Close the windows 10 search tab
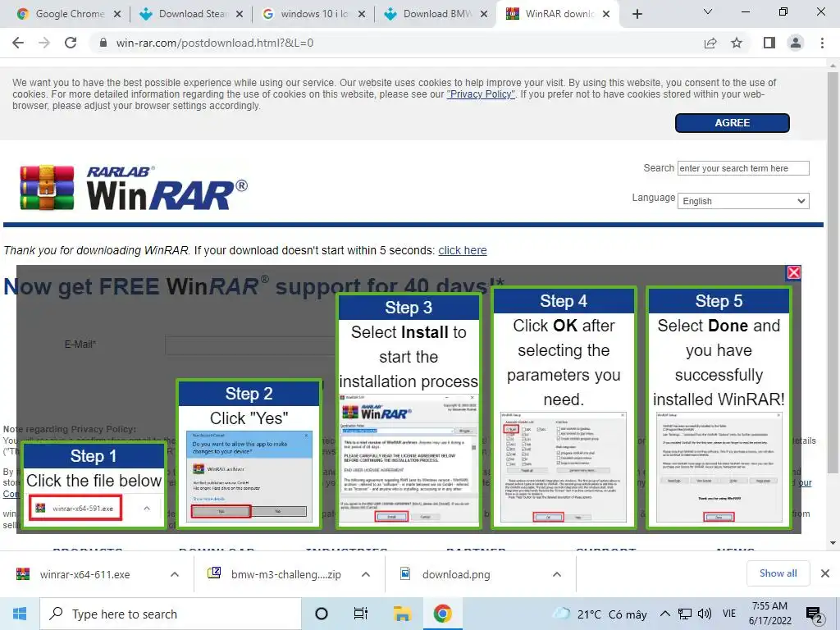840x630 pixels. [x=362, y=14]
